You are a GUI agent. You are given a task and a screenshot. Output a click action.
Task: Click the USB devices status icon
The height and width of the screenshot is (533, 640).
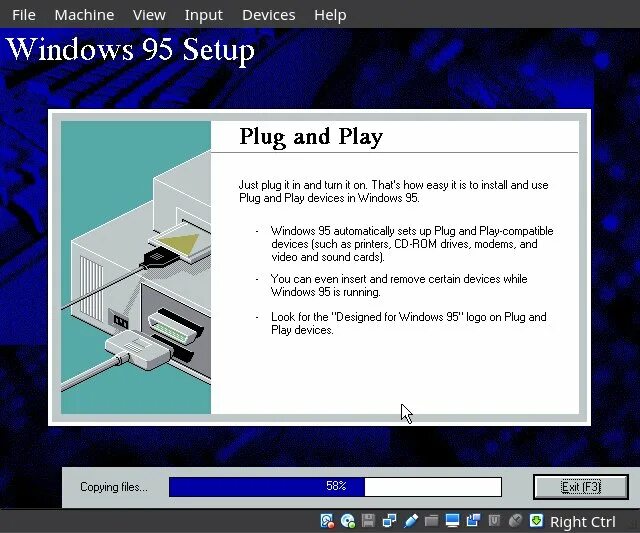pyautogui.click(x=411, y=521)
